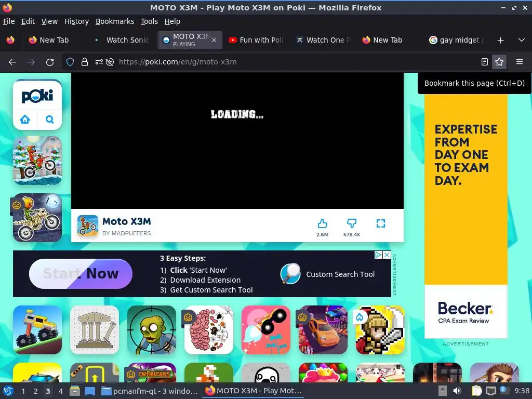Viewport: 532px width, 399px height.
Task: Bookmark this page star icon
Action: (499, 62)
